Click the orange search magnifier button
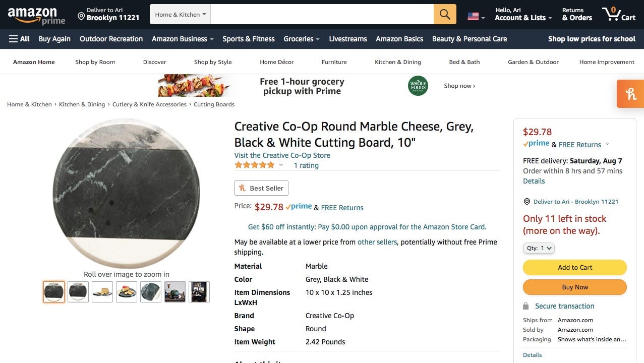 pyautogui.click(x=445, y=15)
